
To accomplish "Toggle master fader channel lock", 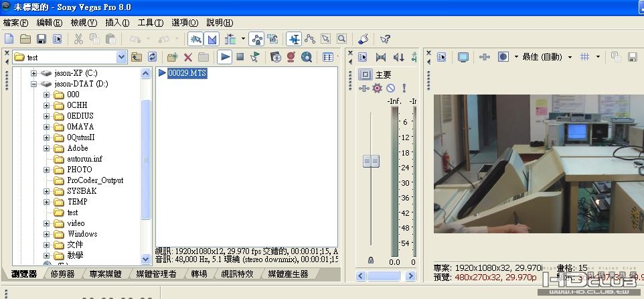I will tap(371, 260).
